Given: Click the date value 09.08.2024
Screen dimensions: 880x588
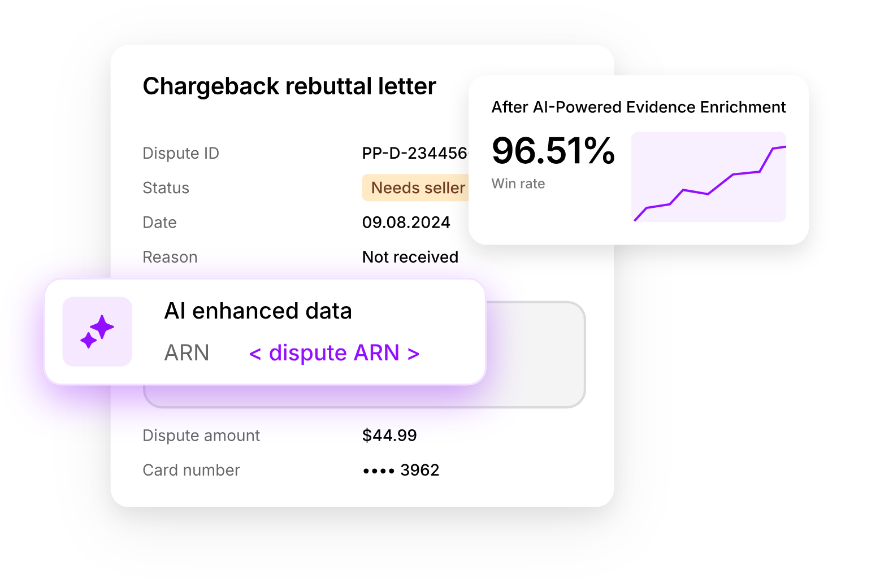Looking at the screenshot, I should (406, 223).
